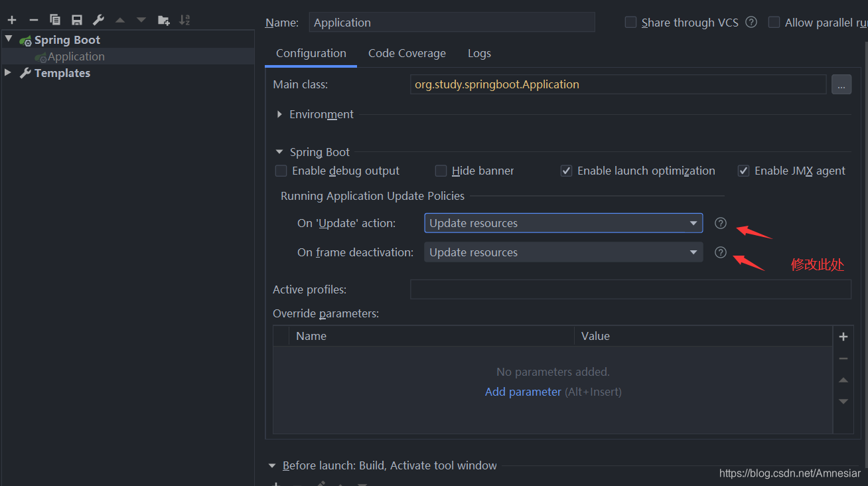
Task: Click the Add New Configuration plus icon
Action: coord(12,20)
